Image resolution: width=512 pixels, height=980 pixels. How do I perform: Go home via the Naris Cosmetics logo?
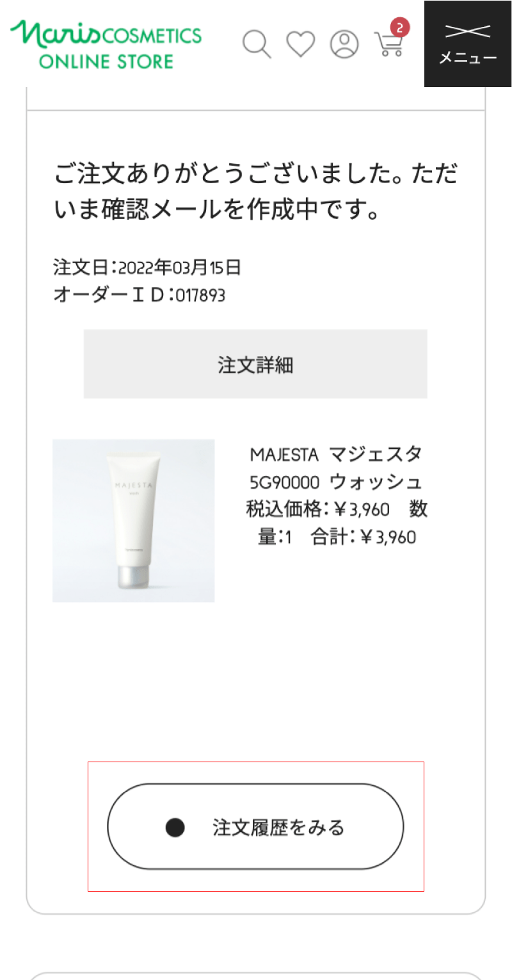click(x=106, y=43)
